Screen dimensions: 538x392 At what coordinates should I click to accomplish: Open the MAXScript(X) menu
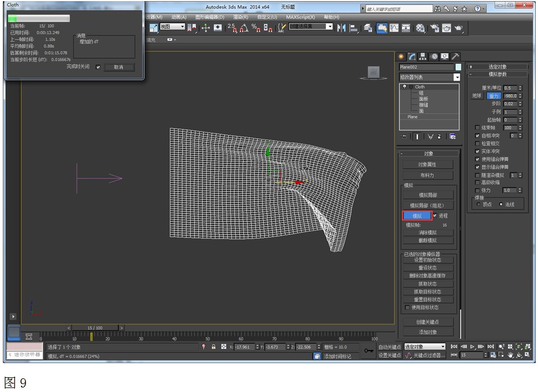pos(300,17)
